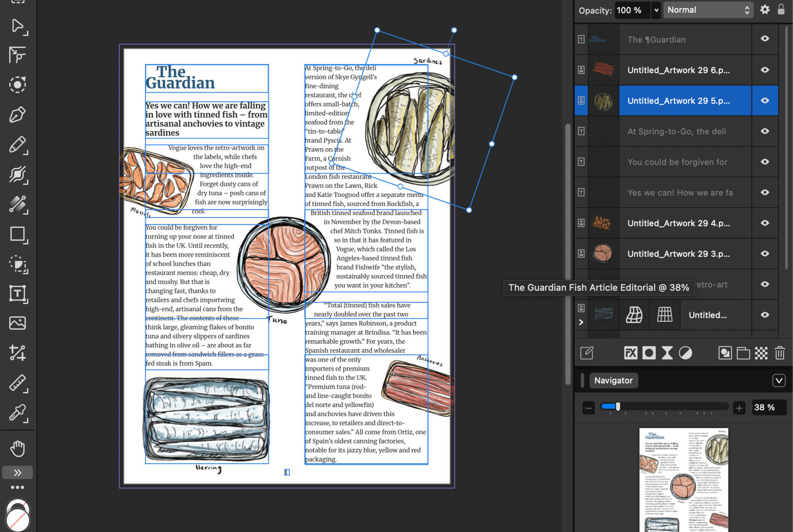Viewport: 793px width, 532px height.
Task: Hide The Guardian text layer
Action: [765, 38]
